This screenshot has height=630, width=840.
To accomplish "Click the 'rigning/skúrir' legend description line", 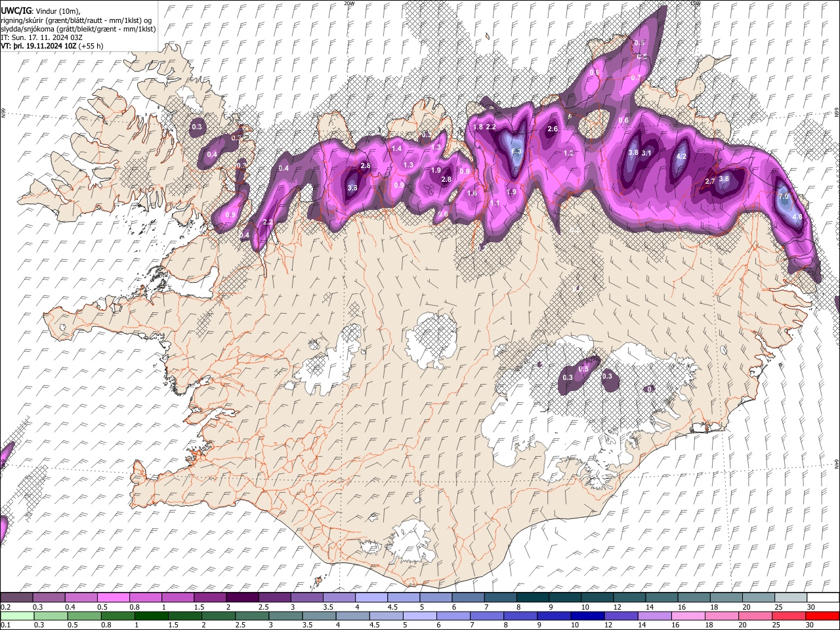I will click(x=76, y=20).
